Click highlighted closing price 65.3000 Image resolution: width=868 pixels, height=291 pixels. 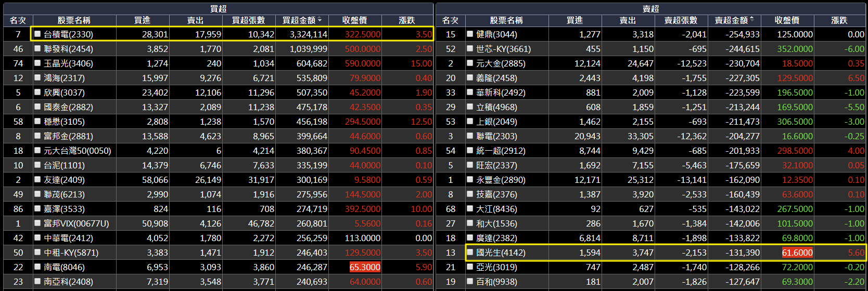[365, 267]
